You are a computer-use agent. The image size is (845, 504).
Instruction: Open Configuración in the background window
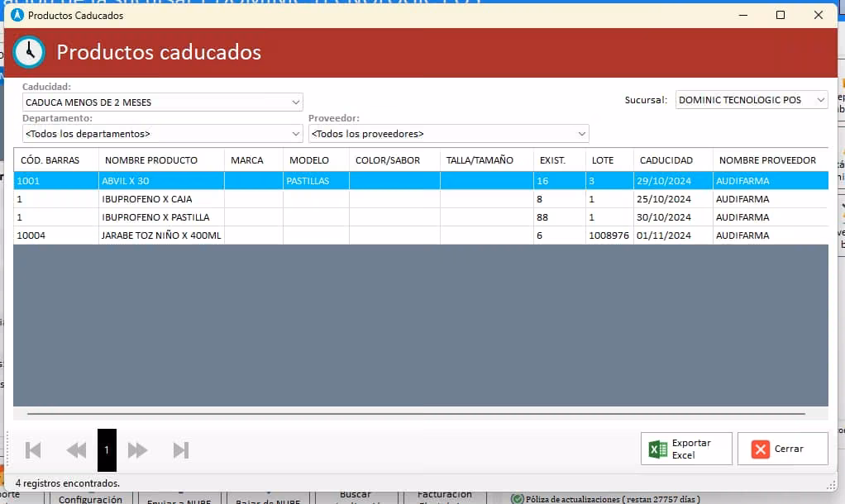91,498
